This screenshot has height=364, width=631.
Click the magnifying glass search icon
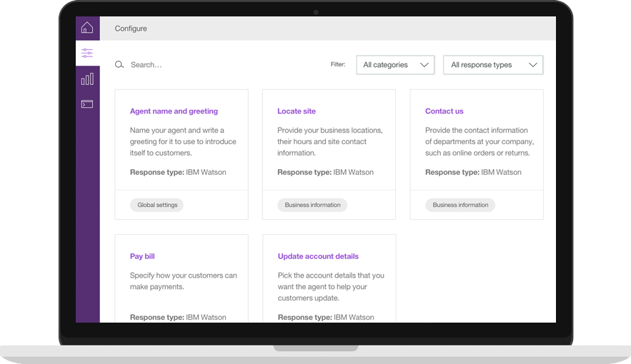[119, 65]
